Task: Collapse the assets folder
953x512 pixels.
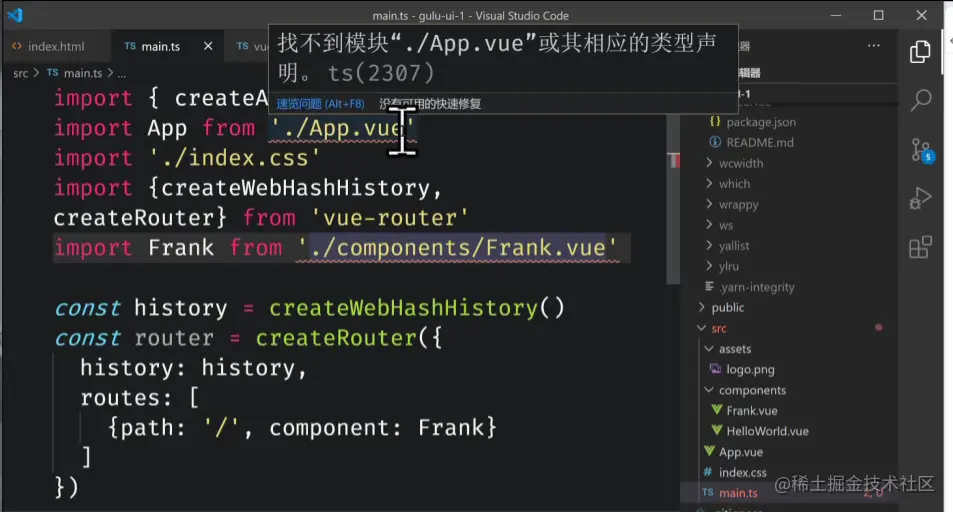Action: [x=735, y=350]
